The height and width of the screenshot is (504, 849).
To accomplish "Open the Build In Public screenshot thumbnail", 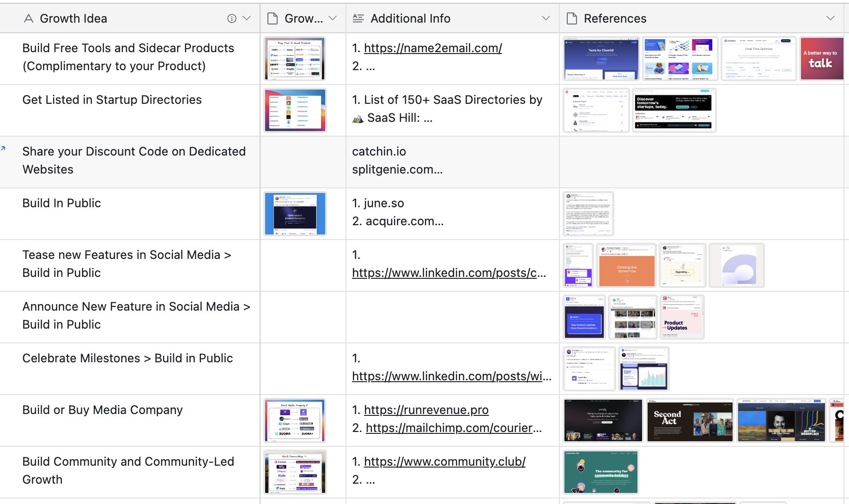I will tap(295, 213).
